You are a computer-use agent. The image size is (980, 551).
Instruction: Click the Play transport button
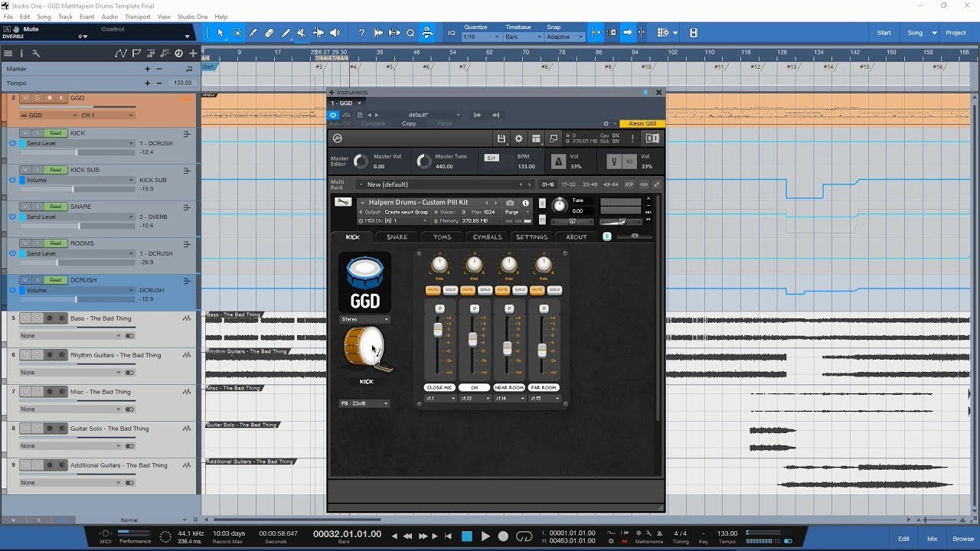click(485, 536)
